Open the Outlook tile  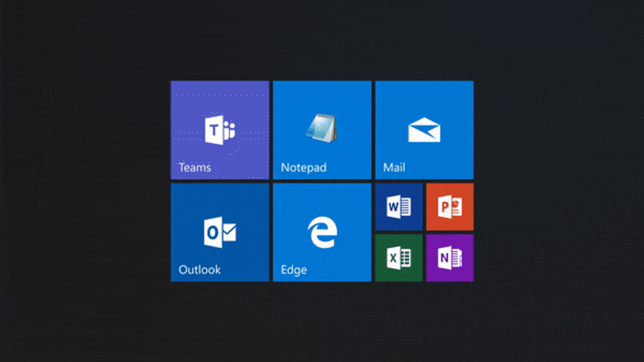[x=220, y=232]
